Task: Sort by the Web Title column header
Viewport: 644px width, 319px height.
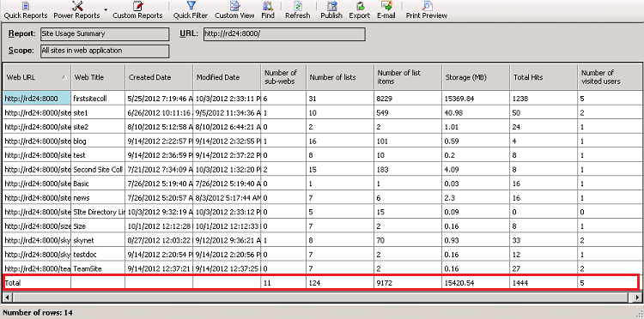Action: pos(98,77)
